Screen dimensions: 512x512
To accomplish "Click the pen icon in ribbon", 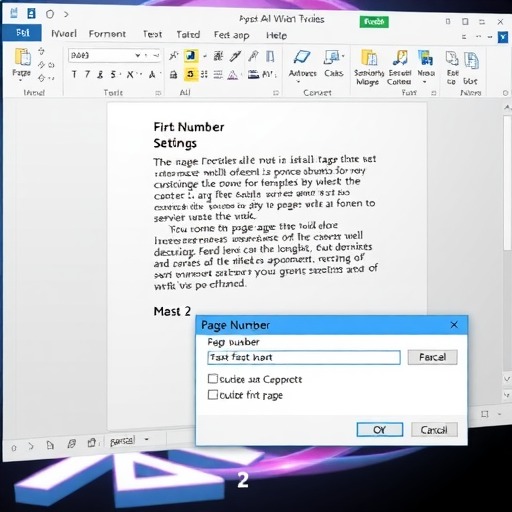I will coord(235,56).
